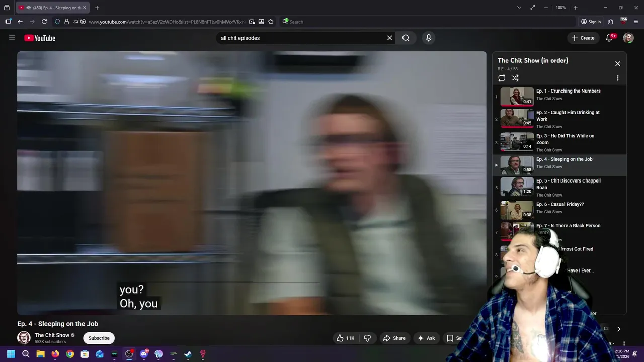
Task: Like the video (11K)
Action: click(346, 338)
